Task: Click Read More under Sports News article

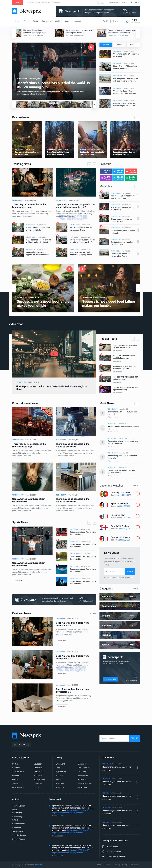Action: (x=18, y=580)
